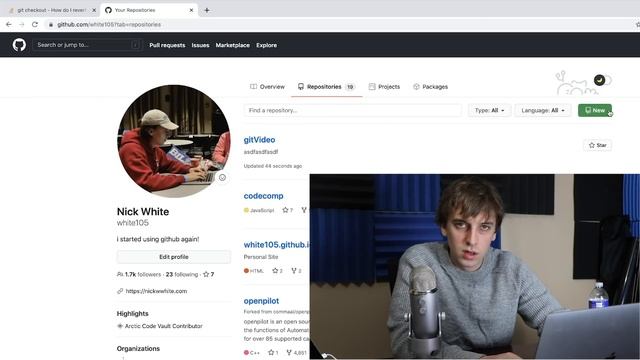
Task: View stars of white105.github.io
Action: click(x=277, y=271)
